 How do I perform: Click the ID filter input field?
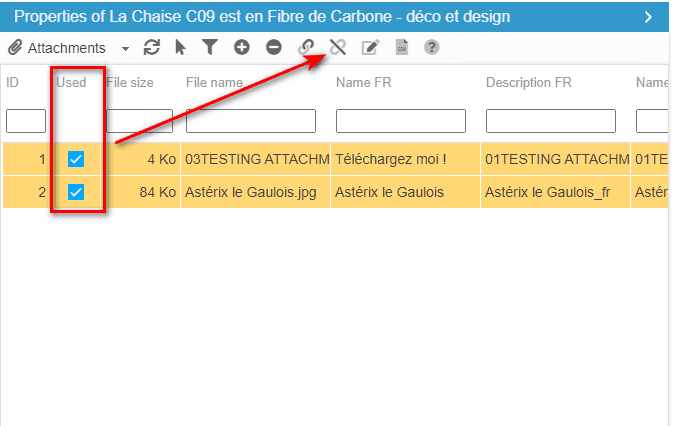(x=26, y=121)
